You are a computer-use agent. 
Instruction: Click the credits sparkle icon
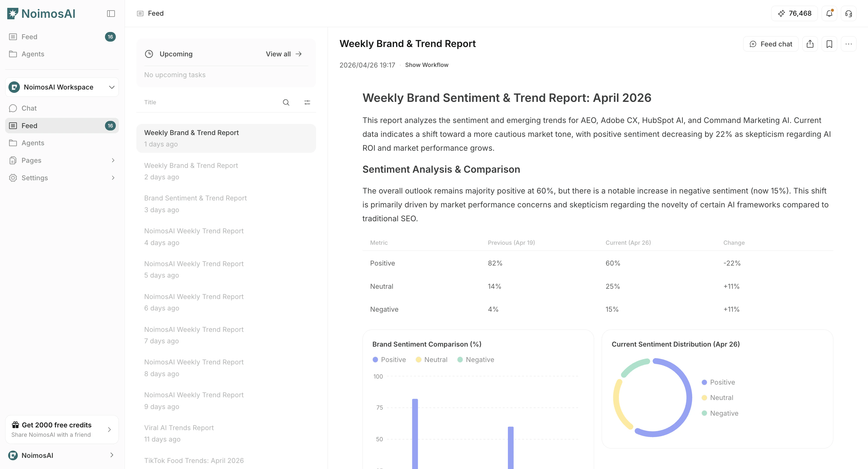(781, 14)
